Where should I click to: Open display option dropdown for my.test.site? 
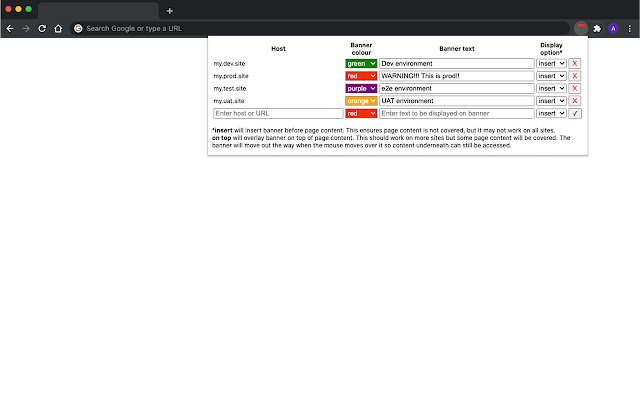[x=551, y=89]
